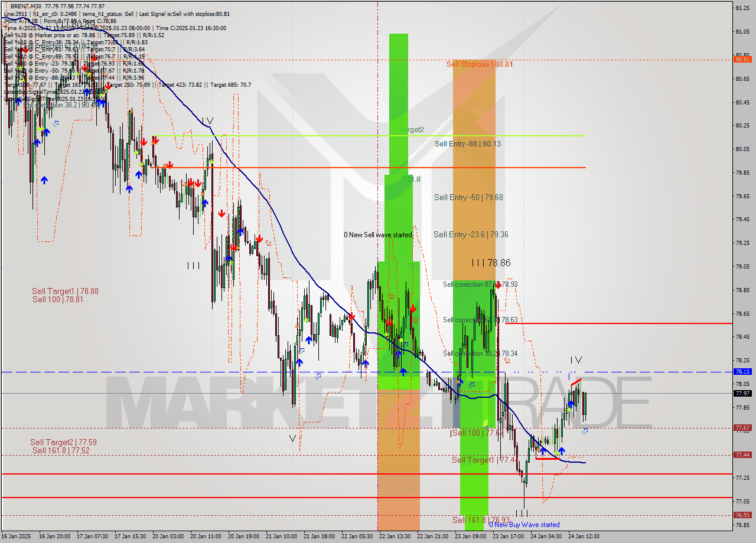Image resolution: width=756 pixels, height=543 pixels.
Task: Select the red 76.93 price tag on axis
Action: [742, 515]
